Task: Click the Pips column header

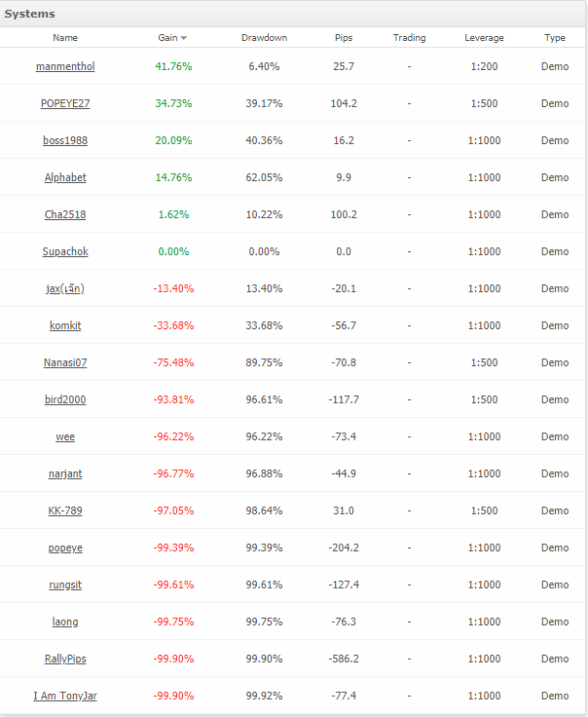Action: tap(343, 38)
